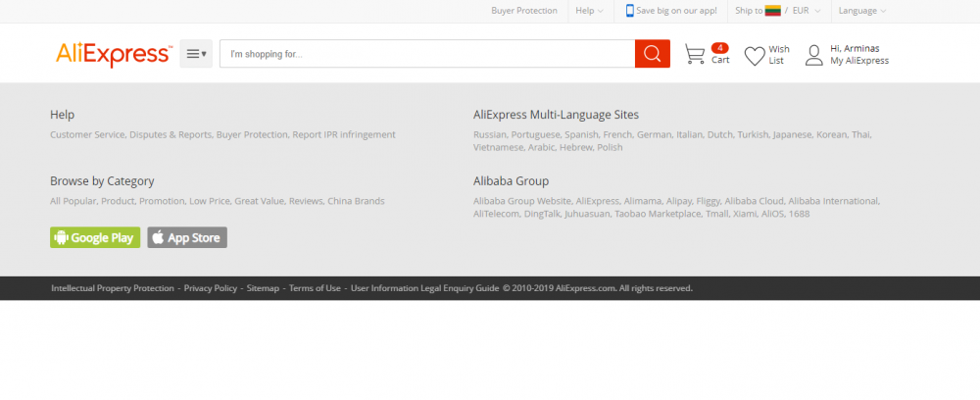The image size is (980, 400).
Task: Click Buyer Protection in top bar
Action: [x=523, y=11]
